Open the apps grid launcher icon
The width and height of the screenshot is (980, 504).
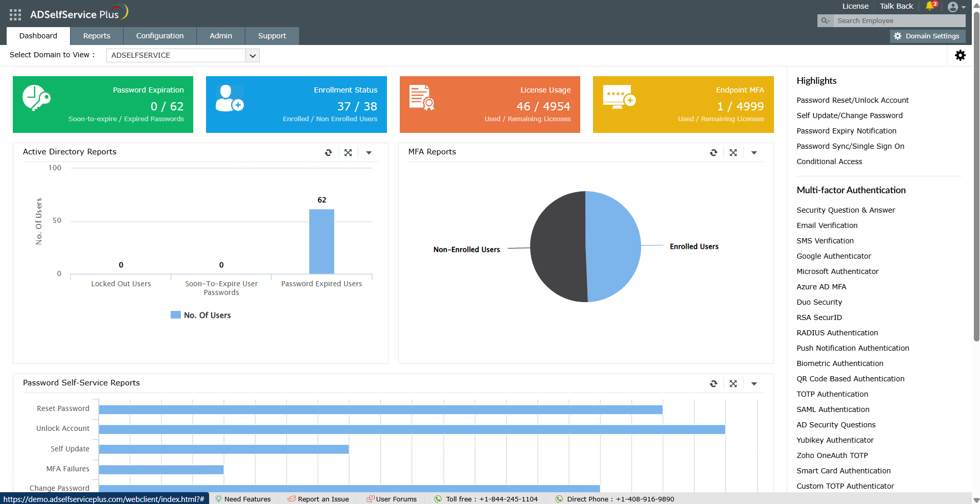15,15
